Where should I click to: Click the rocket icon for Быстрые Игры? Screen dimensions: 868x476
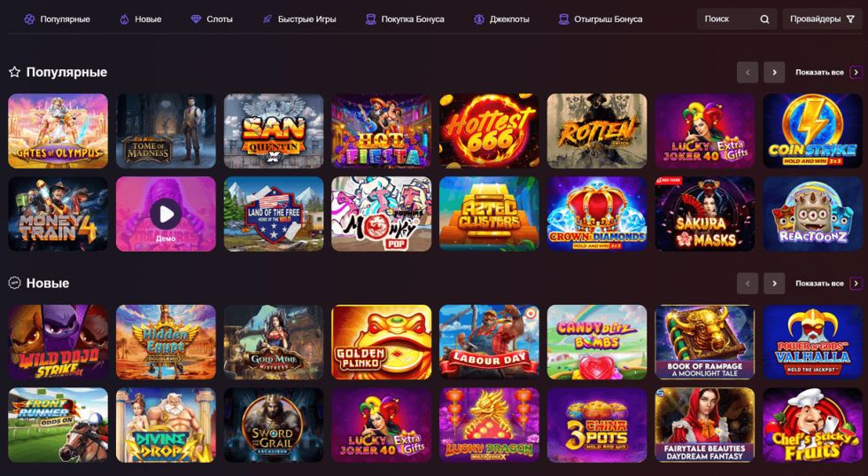click(267, 20)
